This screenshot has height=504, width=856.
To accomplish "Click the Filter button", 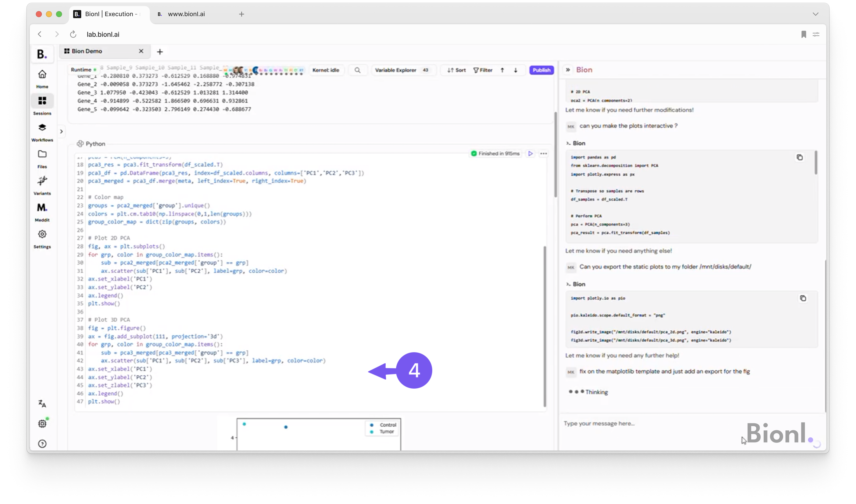I will click(x=482, y=70).
